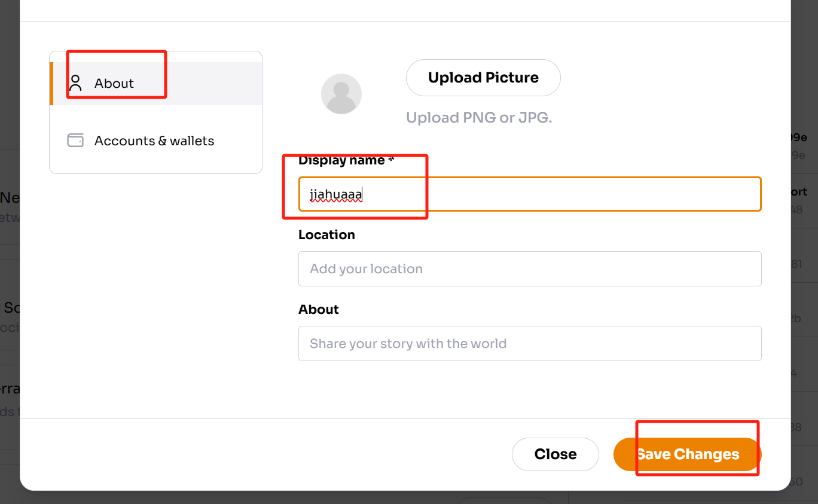Click the person icon in About tab

75,83
